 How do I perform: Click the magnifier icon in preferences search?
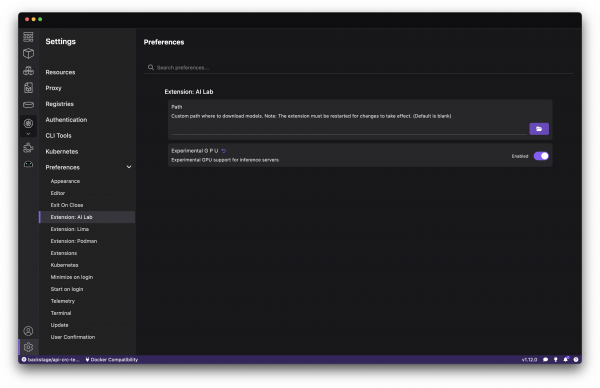tap(151, 67)
